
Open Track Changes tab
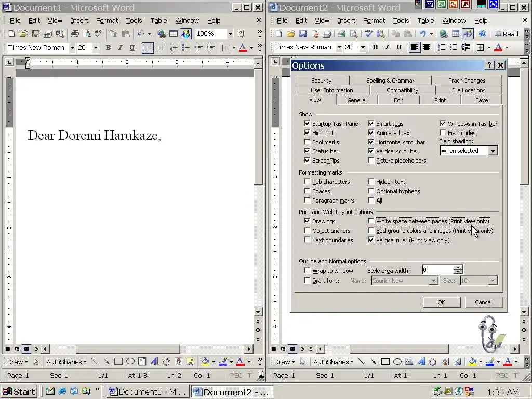(x=467, y=81)
